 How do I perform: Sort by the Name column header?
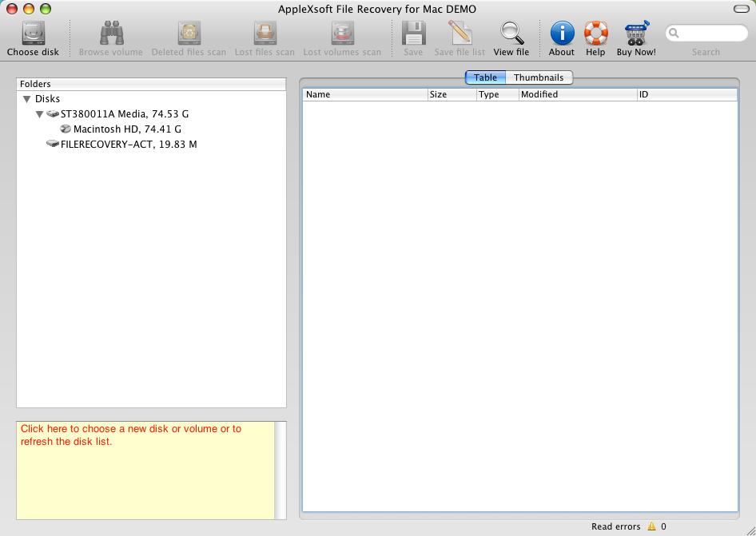click(x=365, y=94)
